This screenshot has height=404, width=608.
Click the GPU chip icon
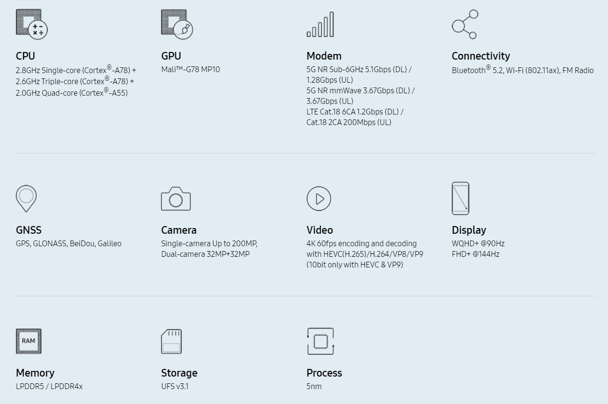(176, 24)
